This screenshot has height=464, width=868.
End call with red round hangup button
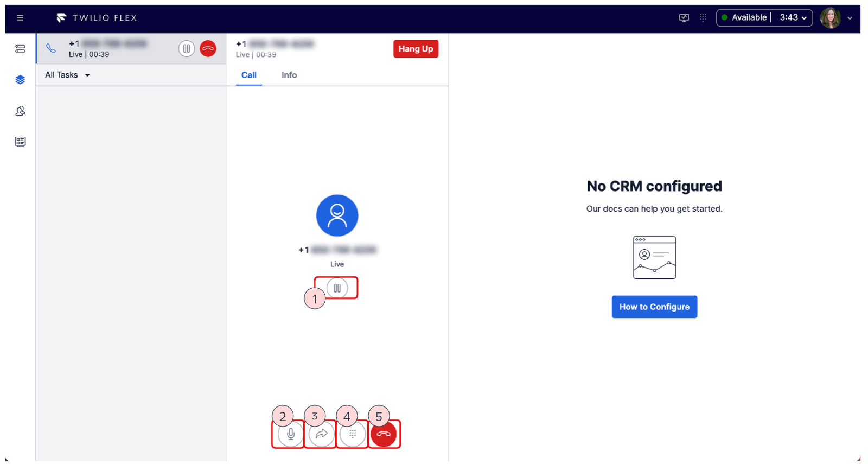384,434
